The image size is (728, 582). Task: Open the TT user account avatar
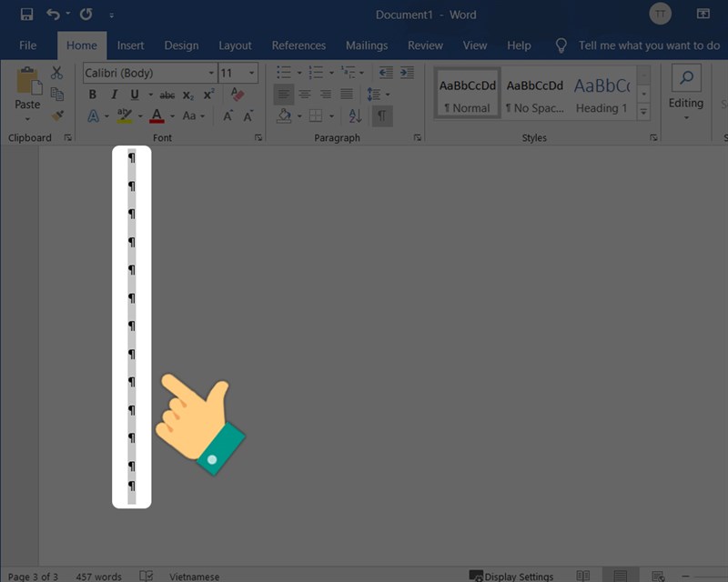point(660,15)
